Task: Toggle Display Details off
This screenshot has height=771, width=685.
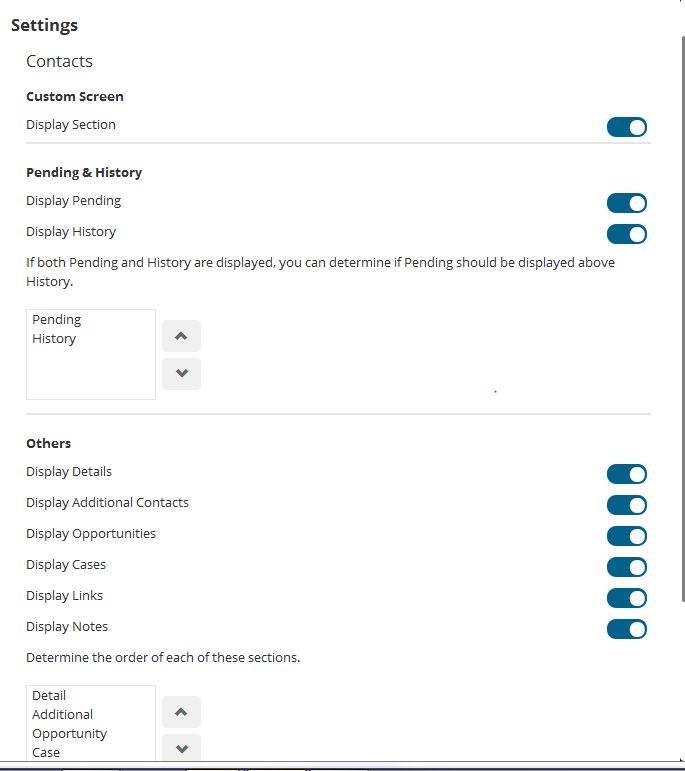Action: point(627,474)
